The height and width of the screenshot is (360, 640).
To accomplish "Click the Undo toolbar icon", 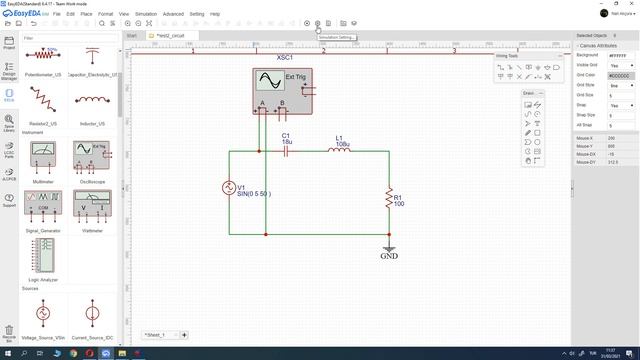I will 34,24.
